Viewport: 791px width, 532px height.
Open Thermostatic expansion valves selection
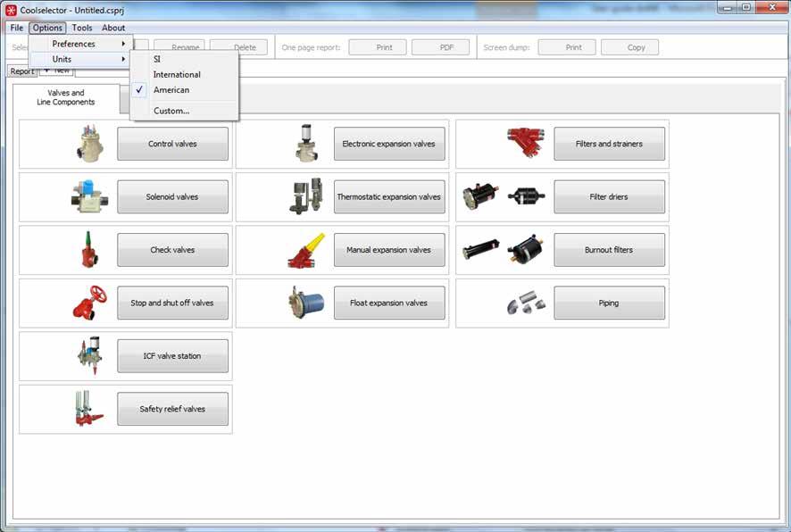coord(389,196)
